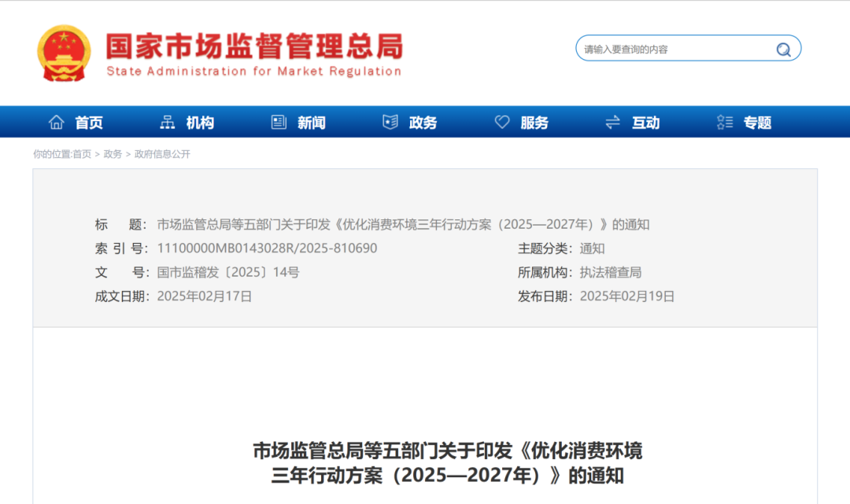
Task: Click the list icon beside 专题
Action: tap(725, 122)
